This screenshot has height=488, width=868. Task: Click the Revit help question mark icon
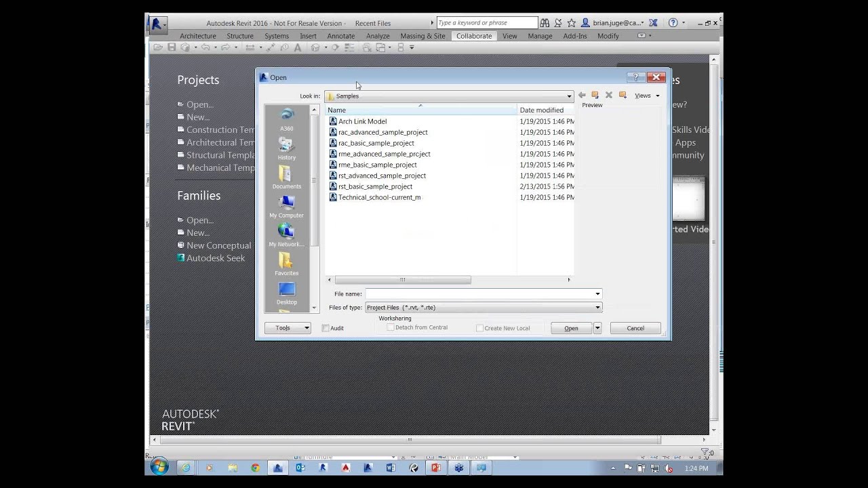click(673, 23)
